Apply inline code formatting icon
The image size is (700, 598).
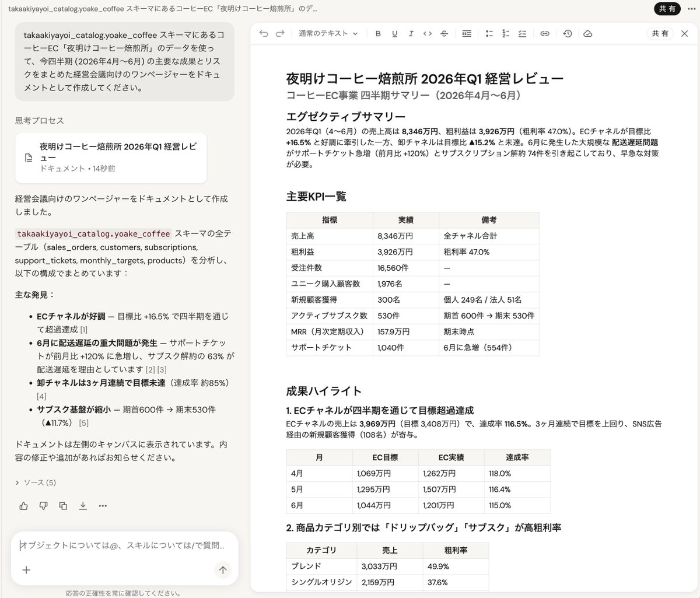(428, 34)
